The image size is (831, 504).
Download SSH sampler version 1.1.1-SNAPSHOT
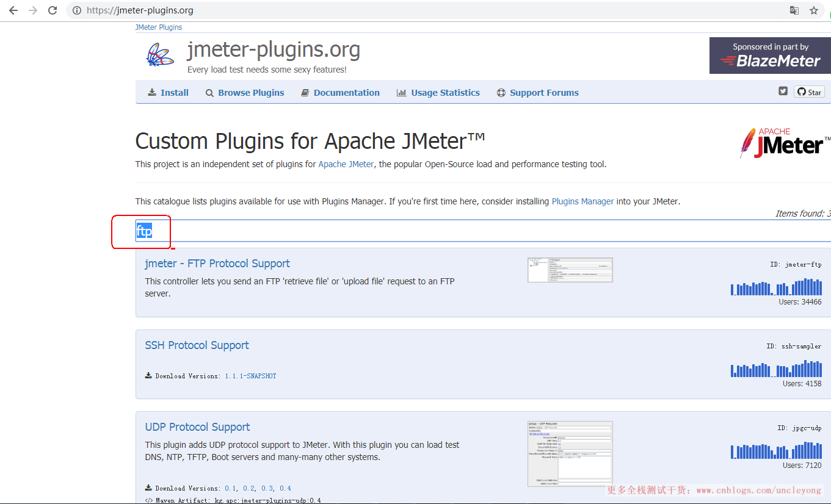250,376
